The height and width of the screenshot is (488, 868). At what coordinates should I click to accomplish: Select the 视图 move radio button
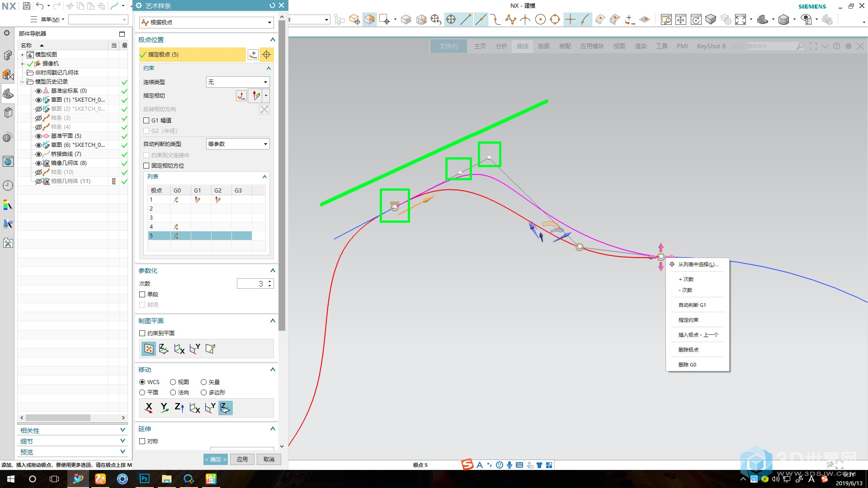(173, 382)
